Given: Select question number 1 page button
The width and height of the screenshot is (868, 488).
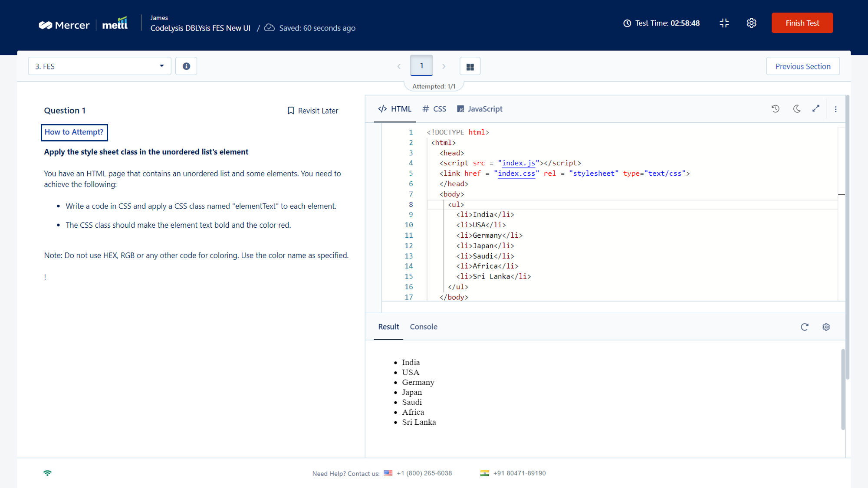Looking at the screenshot, I should 421,66.
